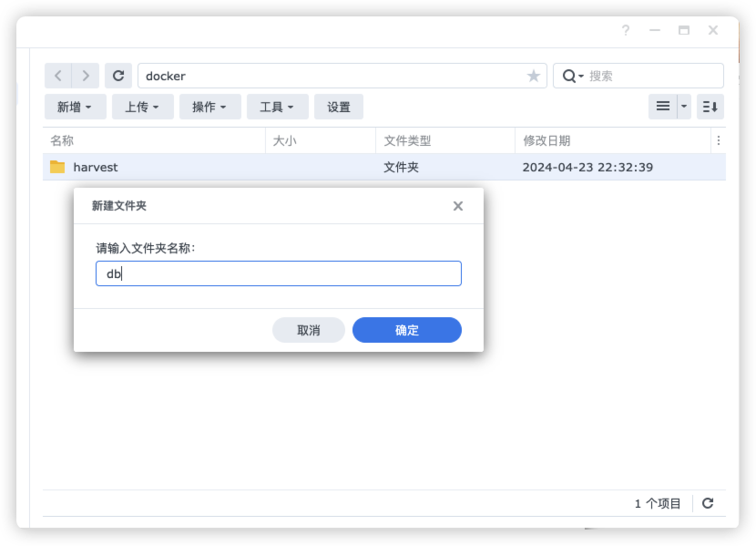The height and width of the screenshot is (546, 756).
Task: Expand the 新增 dropdown menu
Action: (x=75, y=107)
